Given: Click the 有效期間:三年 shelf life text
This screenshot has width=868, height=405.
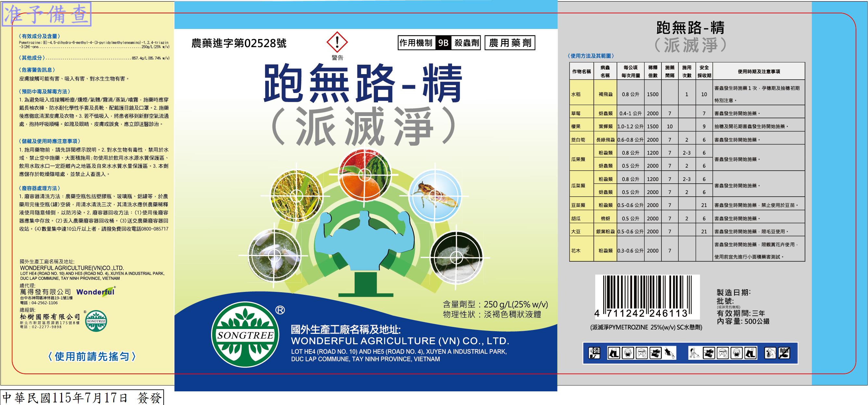Looking at the screenshot, I should (741, 314).
